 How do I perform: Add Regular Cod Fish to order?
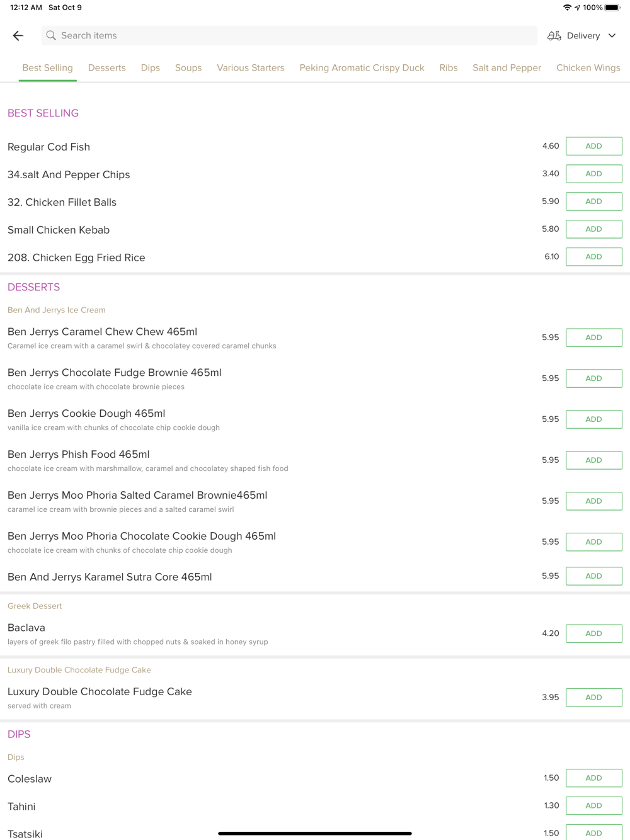click(x=593, y=146)
